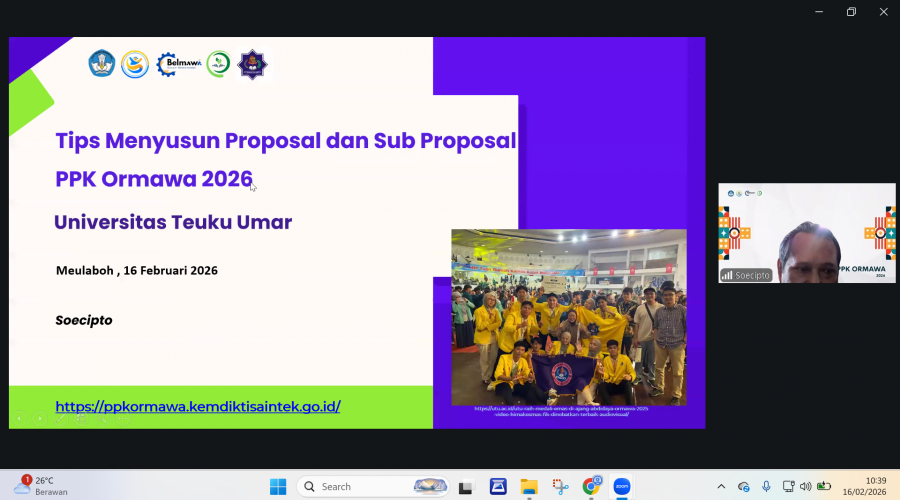Restore down the Zoom window
Image resolution: width=900 pixels, height=500 pixels.
[x=851, y=12]
